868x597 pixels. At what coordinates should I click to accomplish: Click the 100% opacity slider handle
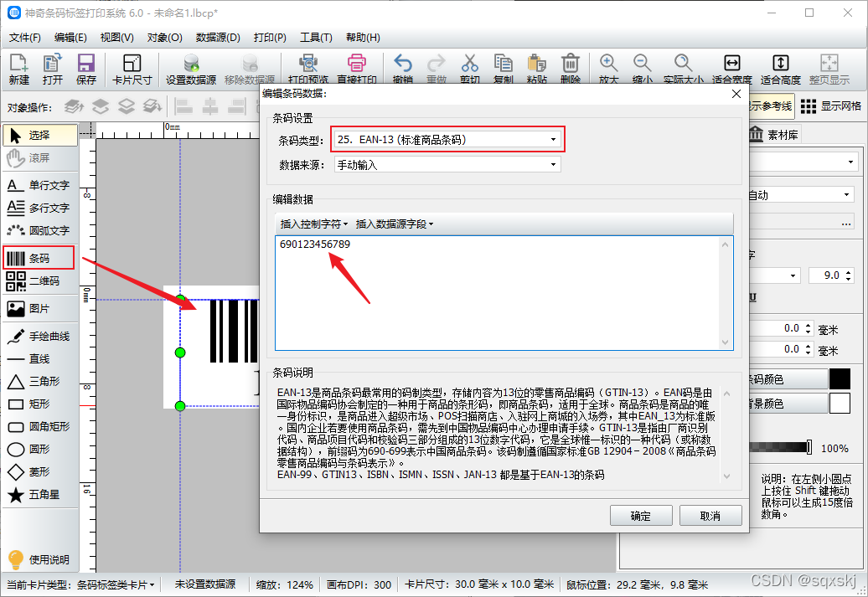[x=809, y=448]
